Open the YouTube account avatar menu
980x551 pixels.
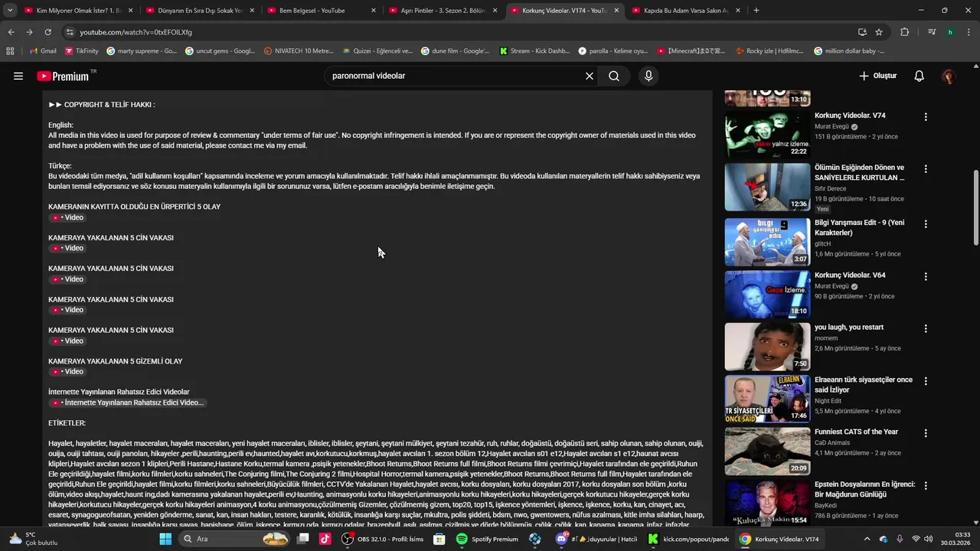point(949,76)
